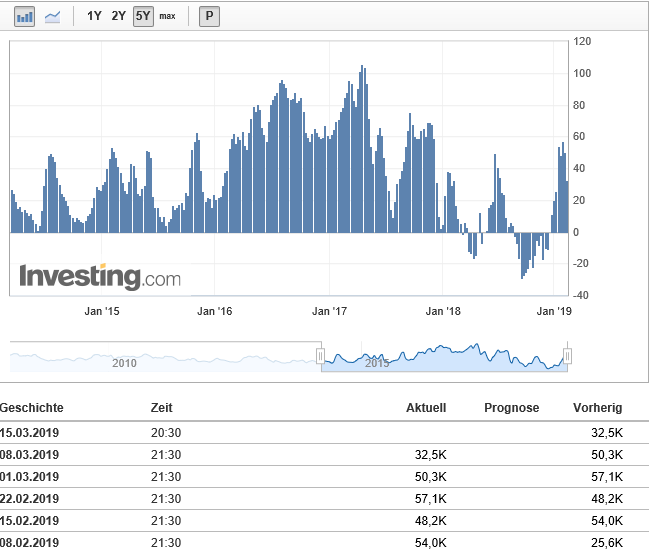The height and width of the screenshot is (549, 651).
Task: Click the P button in chart toolbar
Action: [x=209, y=16]
